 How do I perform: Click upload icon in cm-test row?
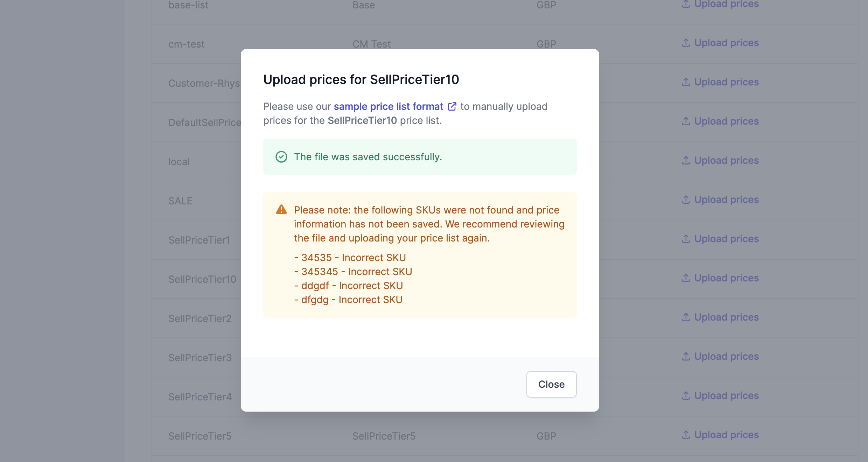click(686, 43)
